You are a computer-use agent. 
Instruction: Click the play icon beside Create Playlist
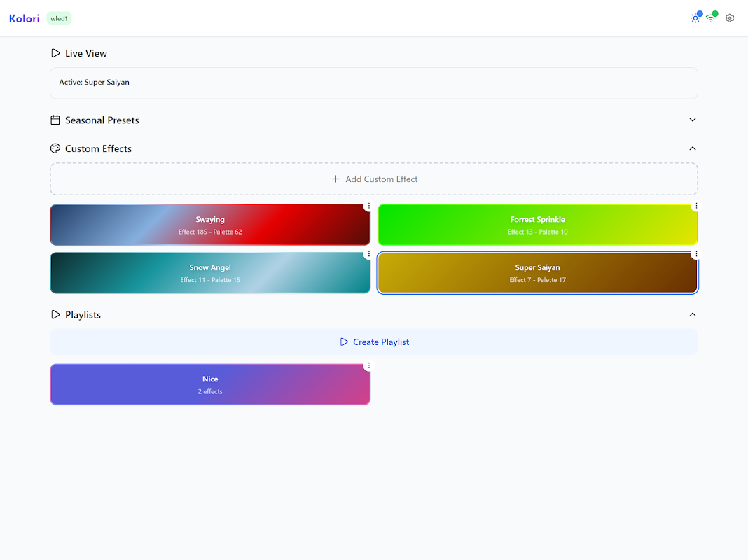pos(344,342)
